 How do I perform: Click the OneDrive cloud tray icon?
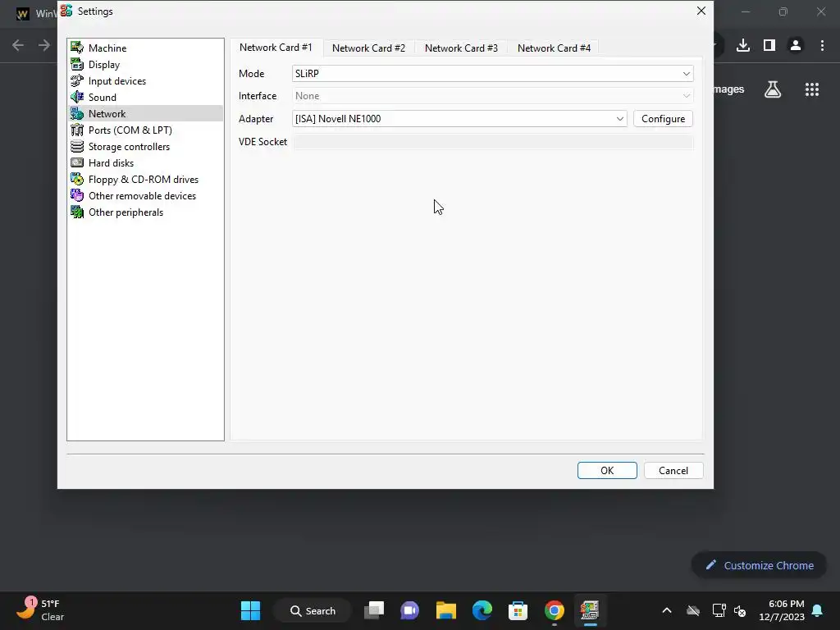(x=693, y=610)
